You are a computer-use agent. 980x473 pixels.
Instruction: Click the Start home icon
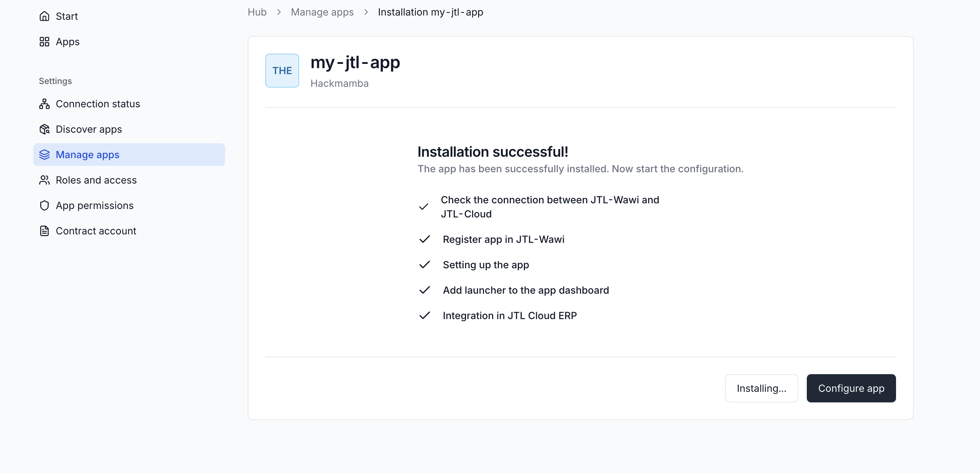[x=44, y=16]
